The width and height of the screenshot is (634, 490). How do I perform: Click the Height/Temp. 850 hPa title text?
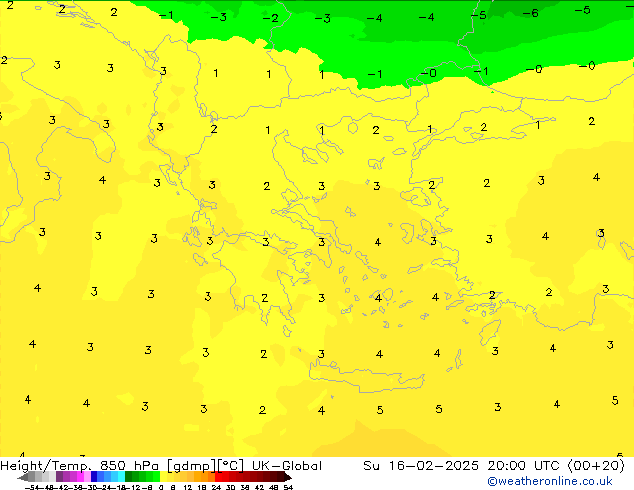point(79,466)
